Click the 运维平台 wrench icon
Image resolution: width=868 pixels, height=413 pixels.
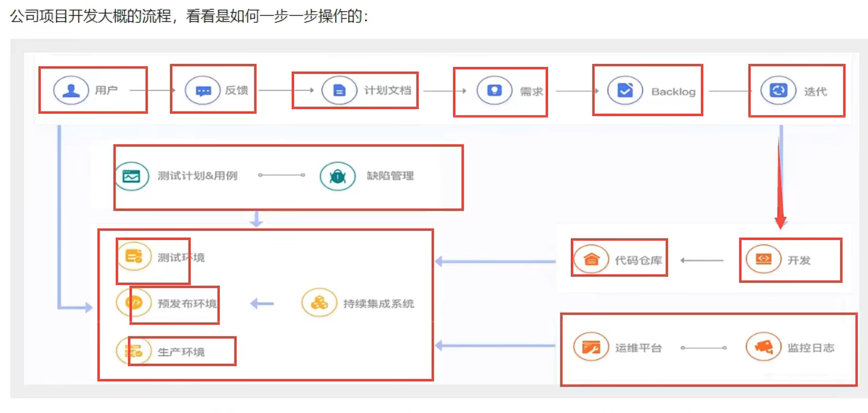click(591, 347)
